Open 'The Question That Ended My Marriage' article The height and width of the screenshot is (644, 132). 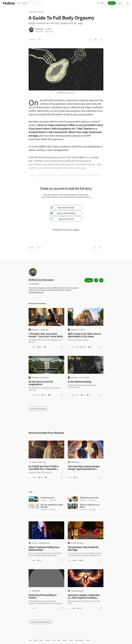point(83,549)
